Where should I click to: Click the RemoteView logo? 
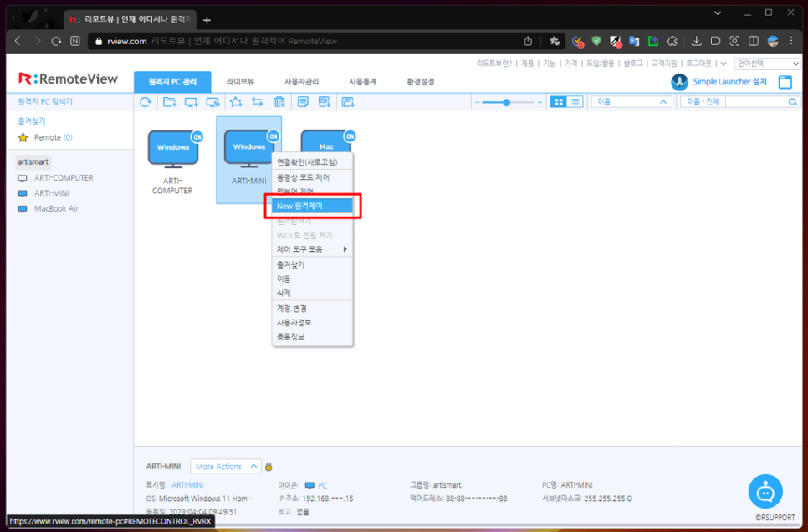[68, 79]
